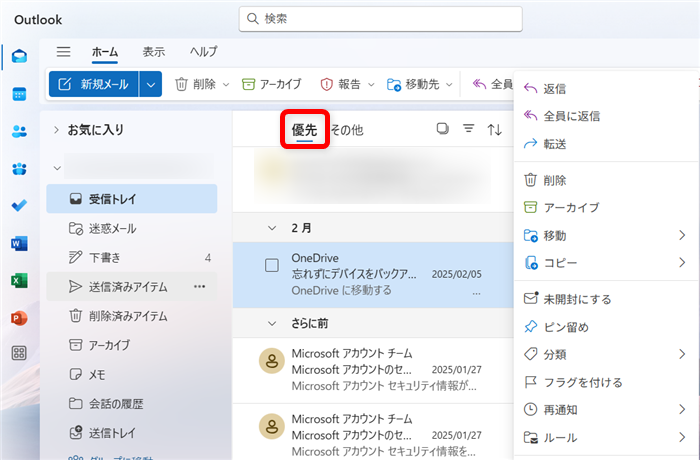Click in the 検索 search box
Viewport: 700px width, 460px height.
point(380,18)
